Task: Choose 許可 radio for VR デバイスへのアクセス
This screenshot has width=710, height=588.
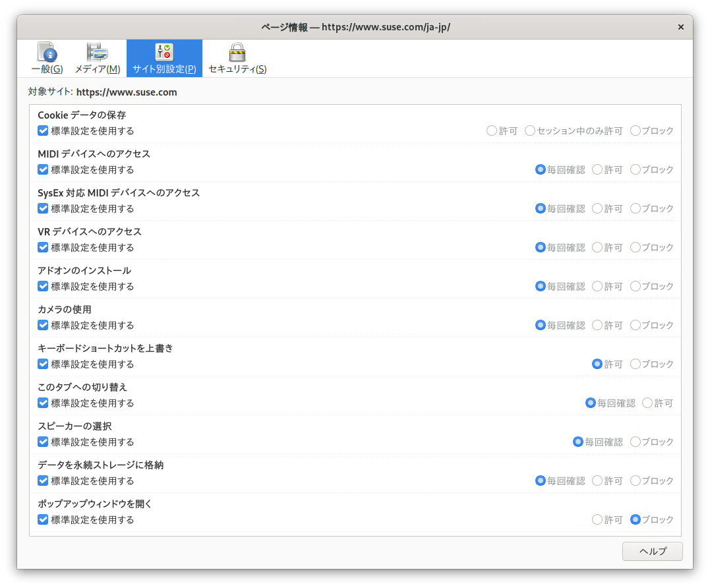Action: pos(597,247)
